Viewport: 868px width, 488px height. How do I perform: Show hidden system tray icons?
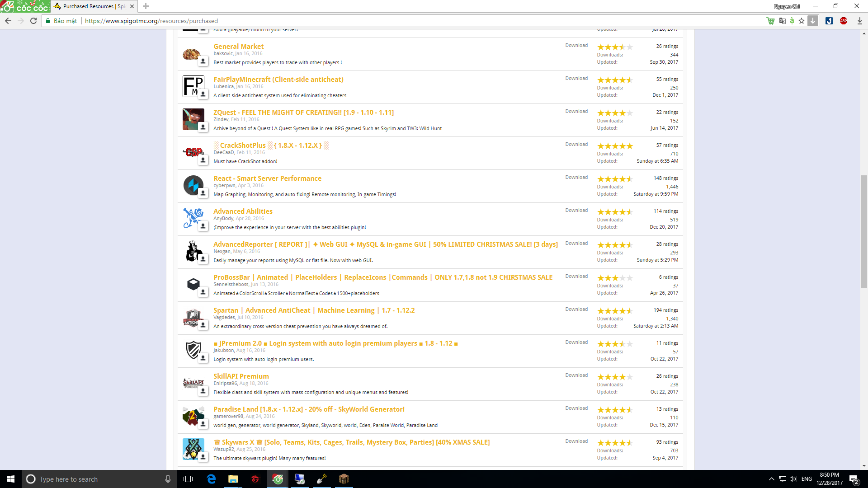771,479
